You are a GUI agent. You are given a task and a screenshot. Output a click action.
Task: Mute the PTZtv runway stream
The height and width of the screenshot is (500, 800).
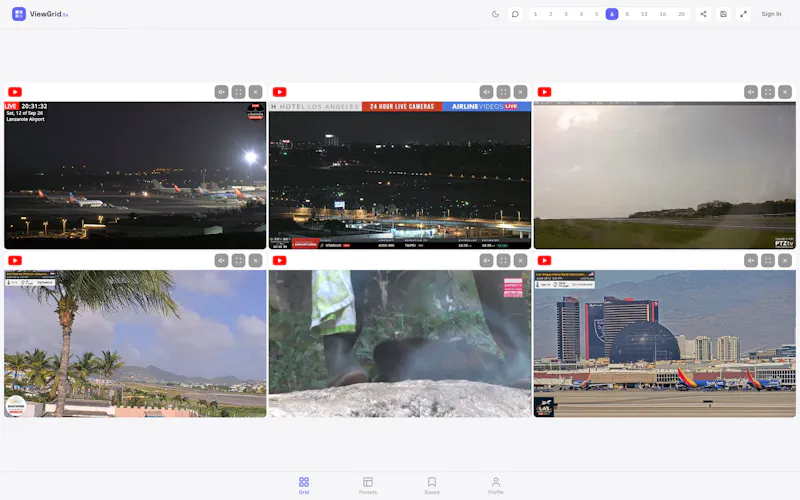(751, 92)
